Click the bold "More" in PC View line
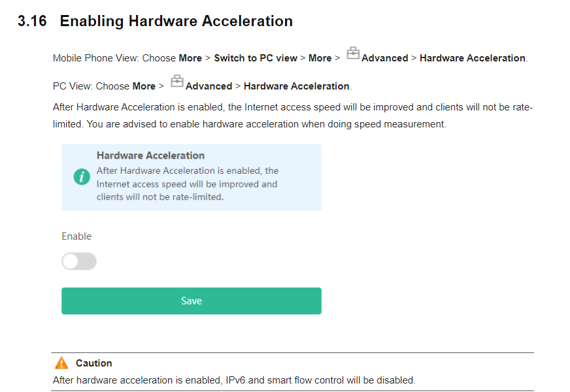This screenshot has height=392, width=570. [144, 86]
